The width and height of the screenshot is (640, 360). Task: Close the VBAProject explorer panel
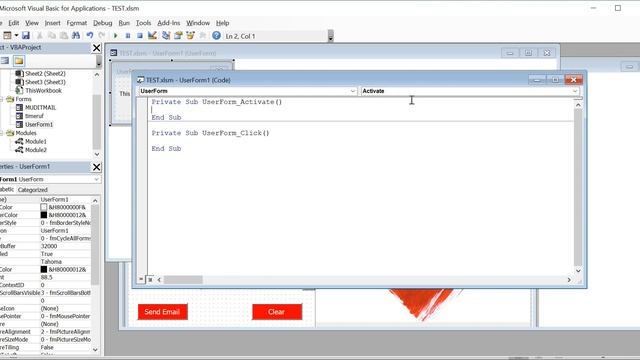pyautogui.click(x=96, y=48)
